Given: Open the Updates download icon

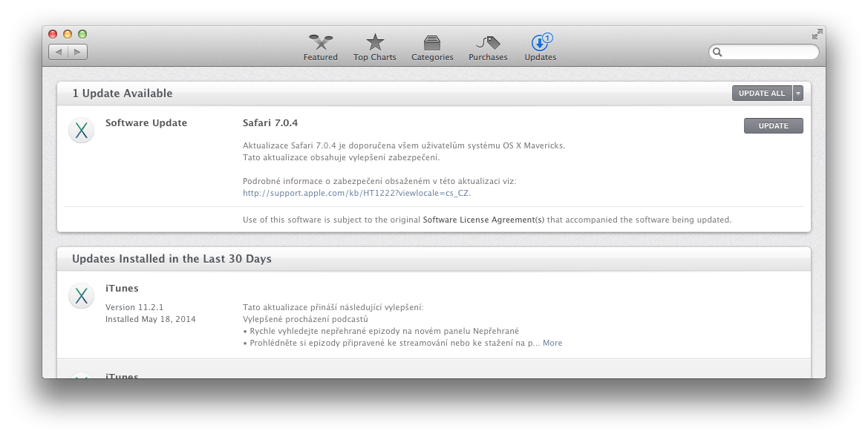Looking at the screenshot, I should coord(539,42).
